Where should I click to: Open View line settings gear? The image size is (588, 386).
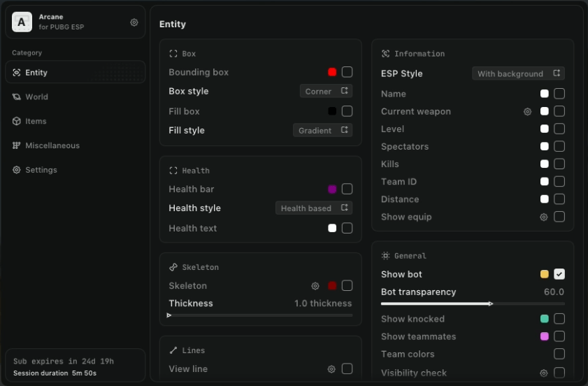(x=331, y=369)
